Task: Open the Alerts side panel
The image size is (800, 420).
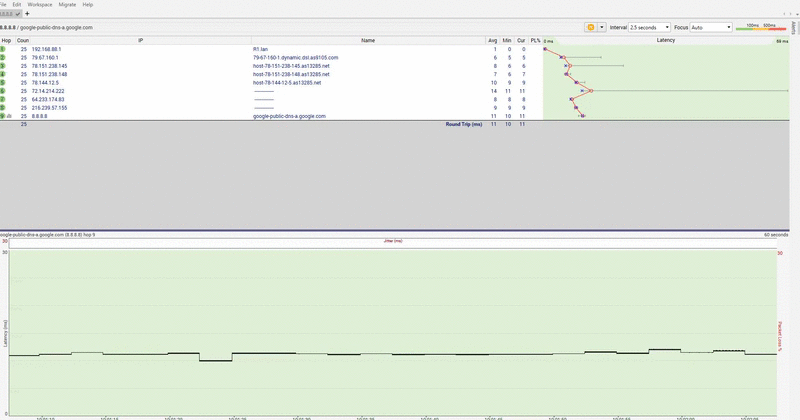Action: (794, 28)
